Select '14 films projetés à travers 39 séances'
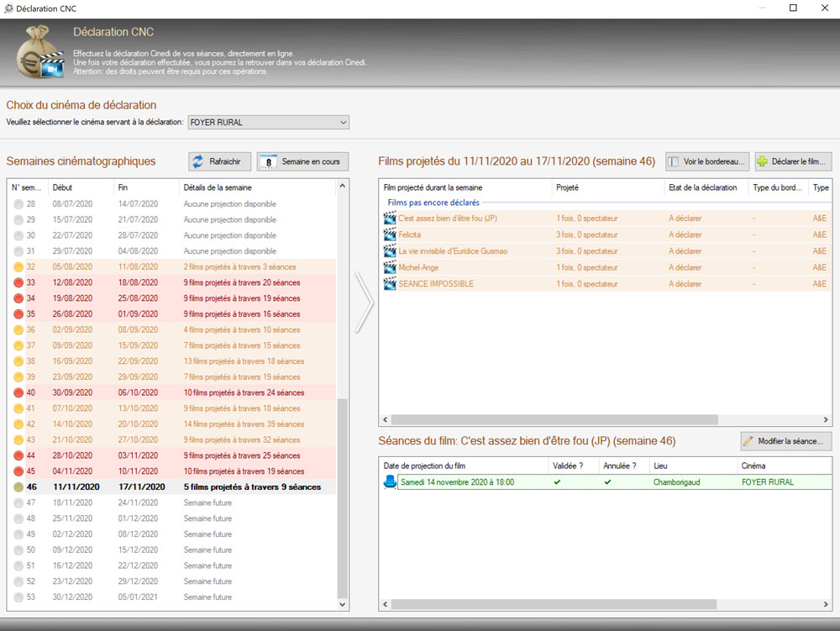 pos(244,424)
